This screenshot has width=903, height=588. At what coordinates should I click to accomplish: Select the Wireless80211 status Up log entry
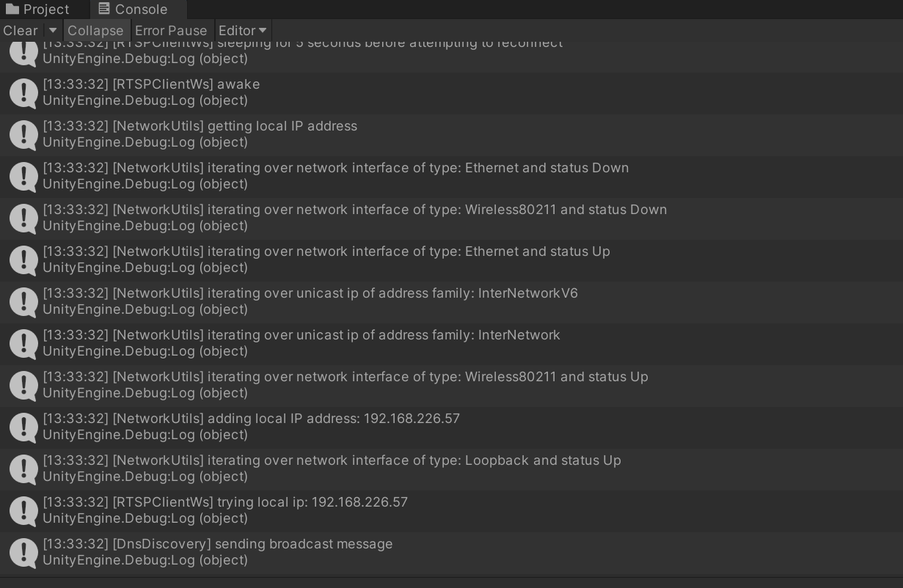pos(346,385)
